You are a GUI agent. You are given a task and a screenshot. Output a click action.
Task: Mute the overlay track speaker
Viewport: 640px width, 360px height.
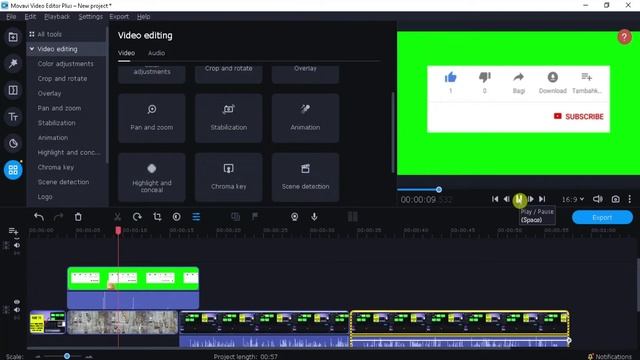click(x=17, y=310)
